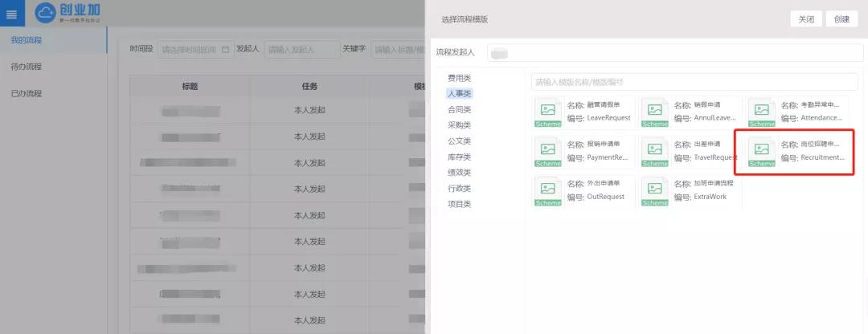Screen dimensions: 868x334
Task: Open 已办流程 in sidebar
Action: pyautogui.click(x=27, y=93)
